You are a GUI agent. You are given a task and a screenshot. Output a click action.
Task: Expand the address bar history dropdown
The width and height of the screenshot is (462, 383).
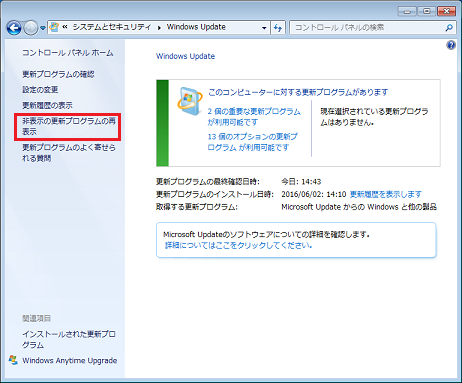click(x=264, y=28)
